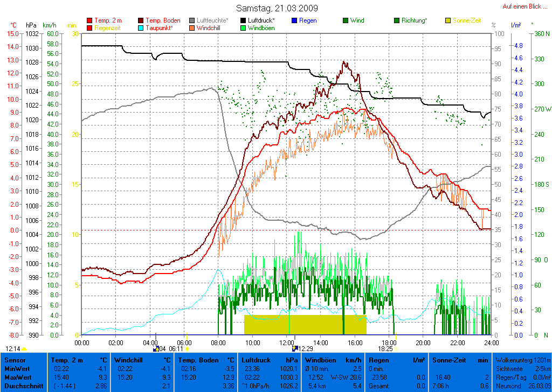Click the yellow sun icon beside 12:14

click(24, 349)
